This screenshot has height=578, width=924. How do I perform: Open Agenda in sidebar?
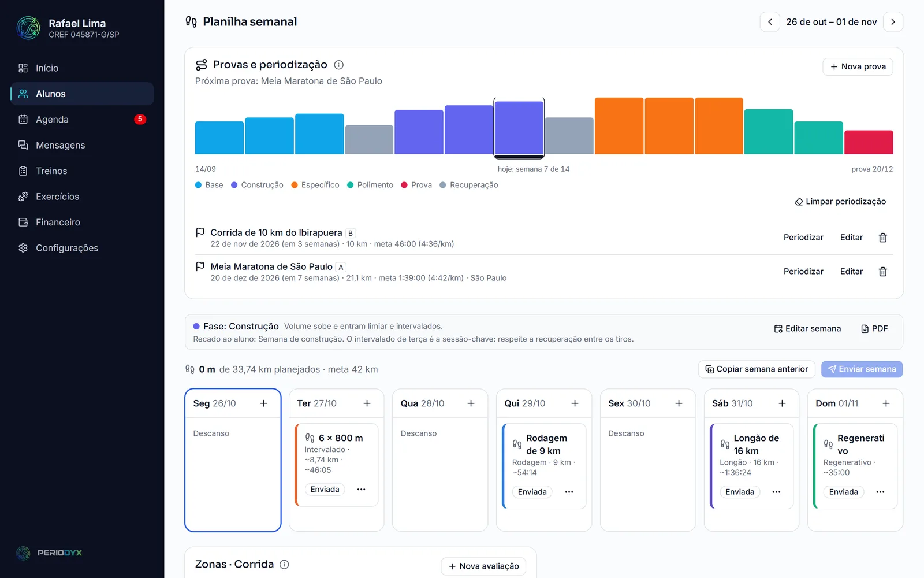point(82,120)
